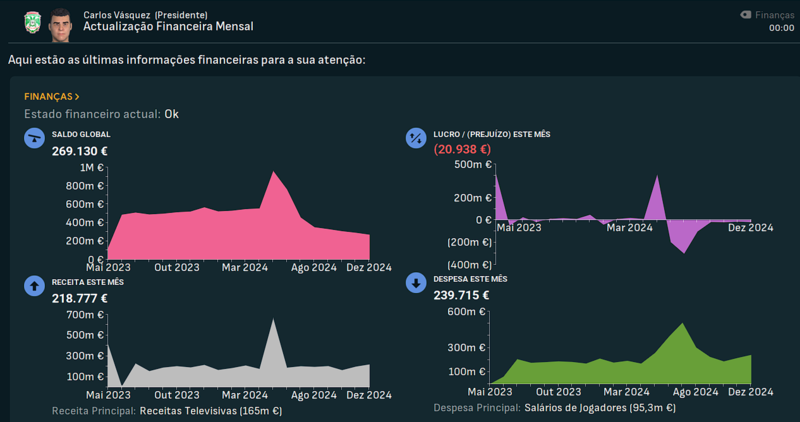Viewport: 800px width, 422px height.
Task: Click Salários de Jogadores (95,3m €) text
Action: pos(600,408)
